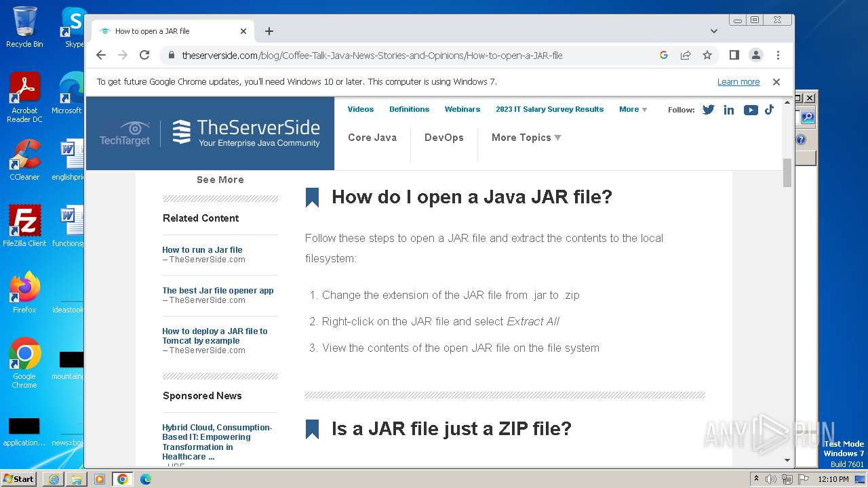Screen dimensions: 868x488
Task: Open TheServerSide YouTube icon
Action: click(751, 110)
